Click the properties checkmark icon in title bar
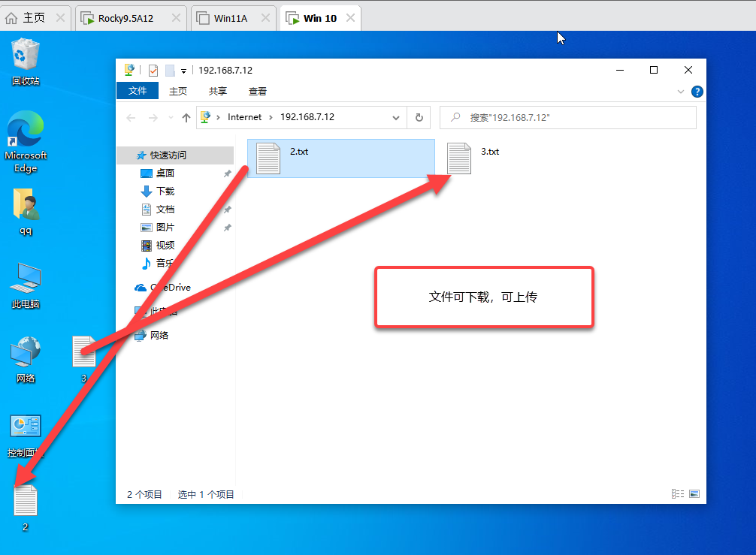Image resolution: width=756 pixels, height=555 pixels. (153, 71)
